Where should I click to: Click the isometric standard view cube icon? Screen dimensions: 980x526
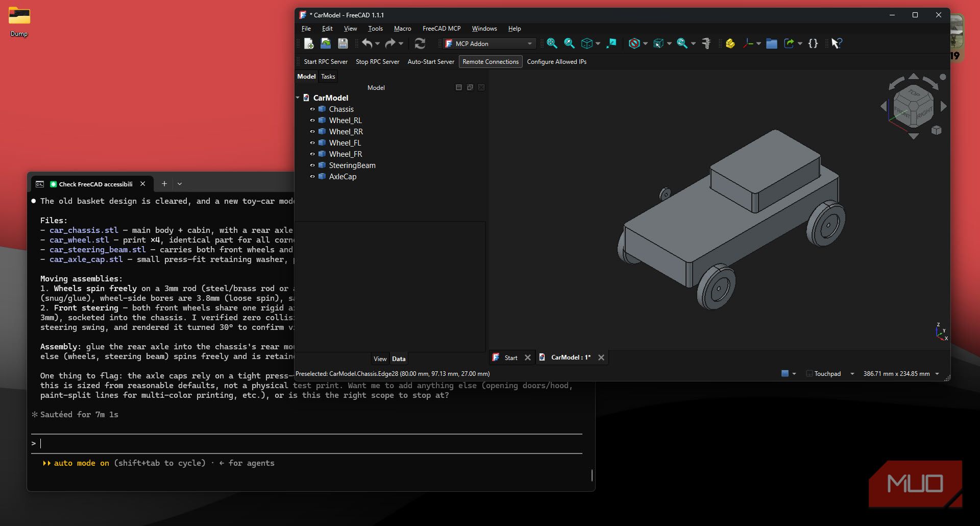587,44
